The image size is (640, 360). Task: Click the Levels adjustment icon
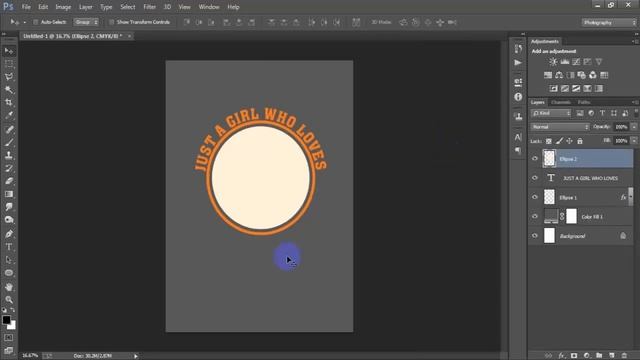coord(565,62)
